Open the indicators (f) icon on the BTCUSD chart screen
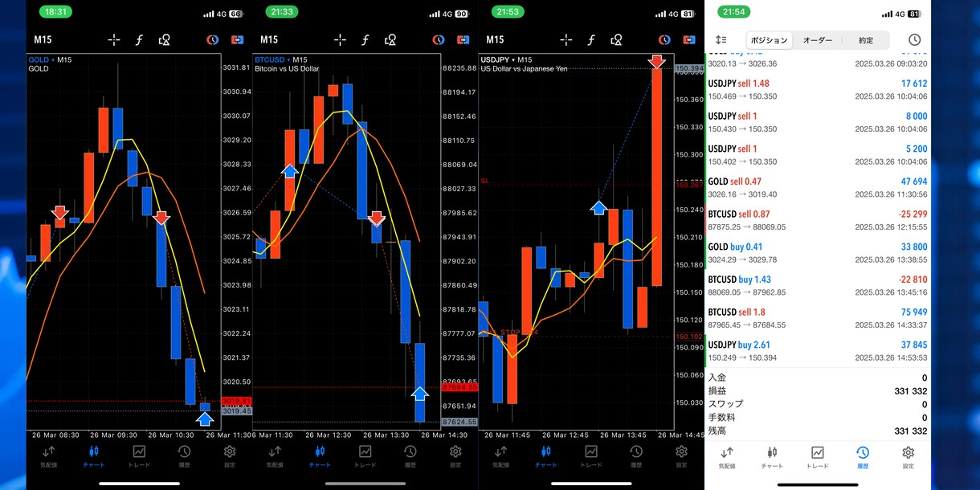The width and height of the screenshot is (980, 490). pyautogui.click(x=365, y=39)
